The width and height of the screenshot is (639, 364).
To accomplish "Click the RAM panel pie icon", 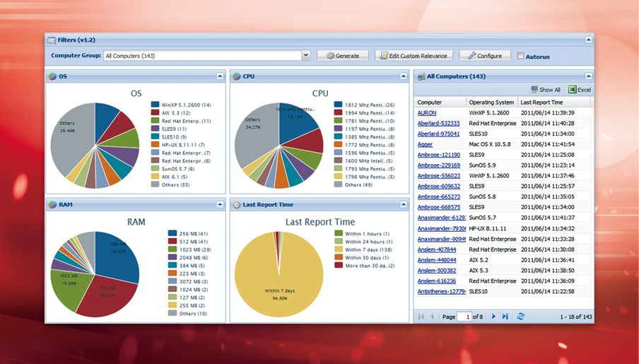I will click(52, 205).
